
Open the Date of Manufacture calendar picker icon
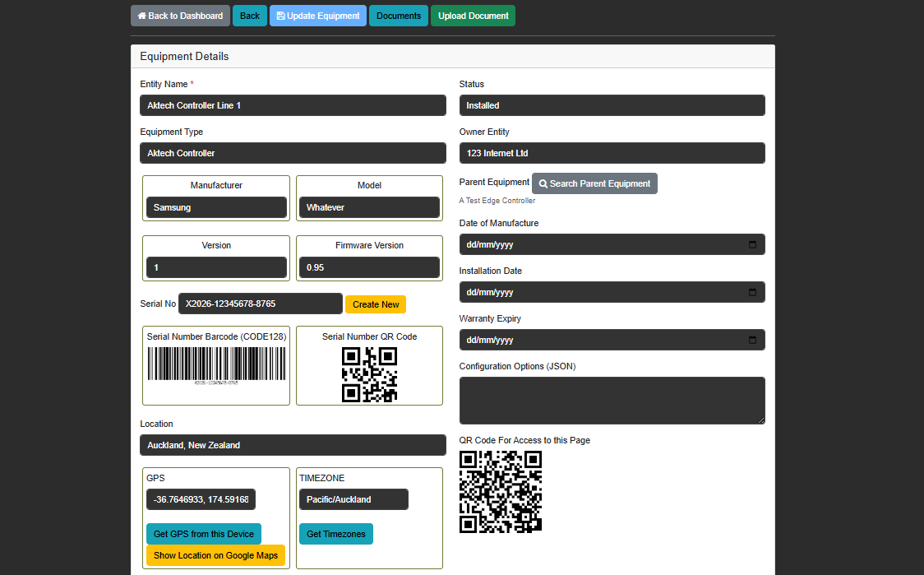[x=752, y=244]
